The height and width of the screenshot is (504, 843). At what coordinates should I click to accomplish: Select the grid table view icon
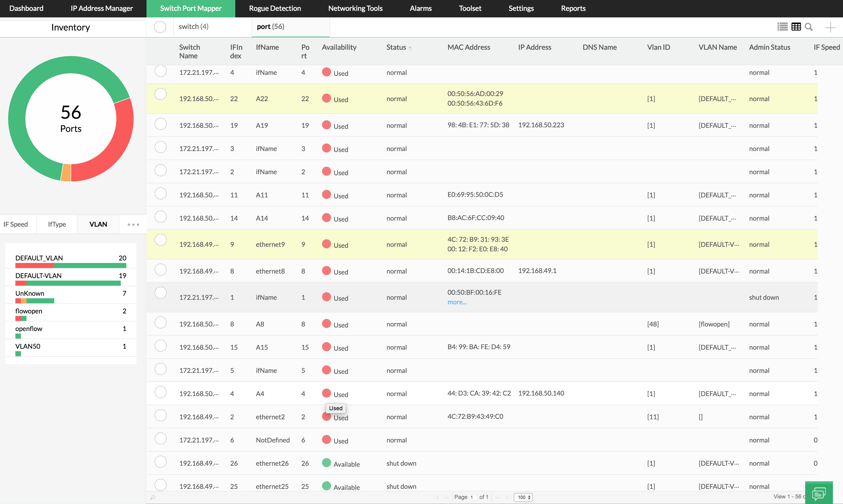tap(796, 27)
